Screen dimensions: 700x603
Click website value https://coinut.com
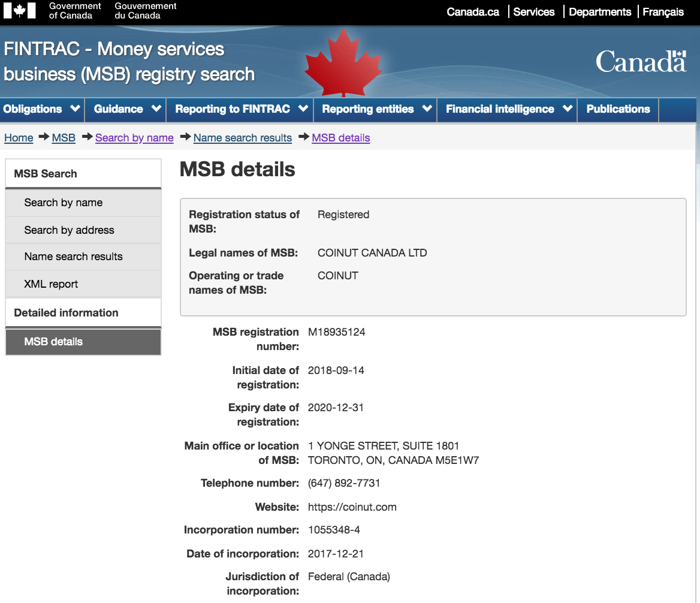(352, 507)
